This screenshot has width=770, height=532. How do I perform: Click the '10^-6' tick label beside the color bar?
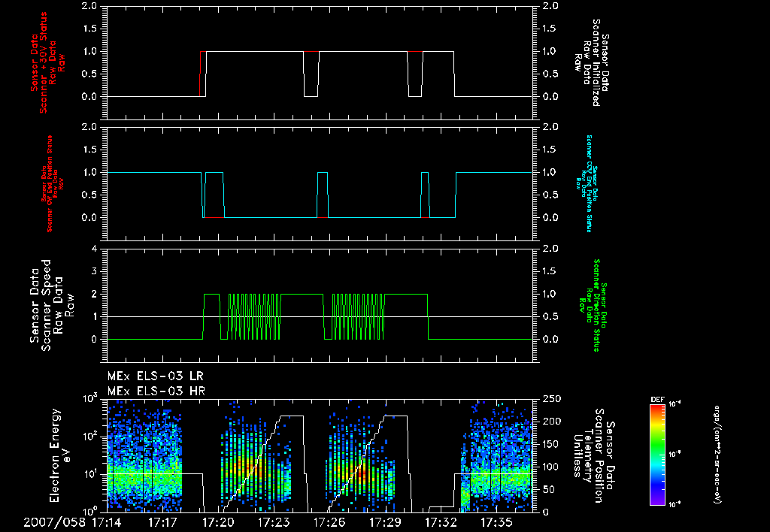click(675, 504)
